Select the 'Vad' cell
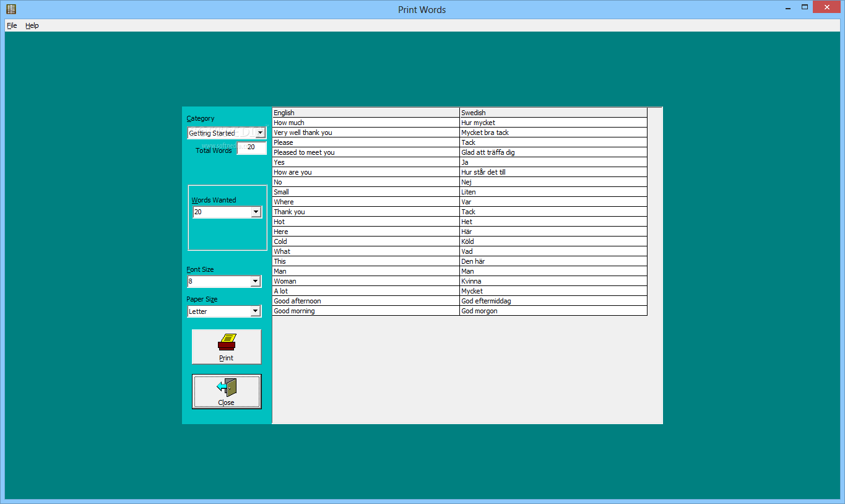 (553, 251)
